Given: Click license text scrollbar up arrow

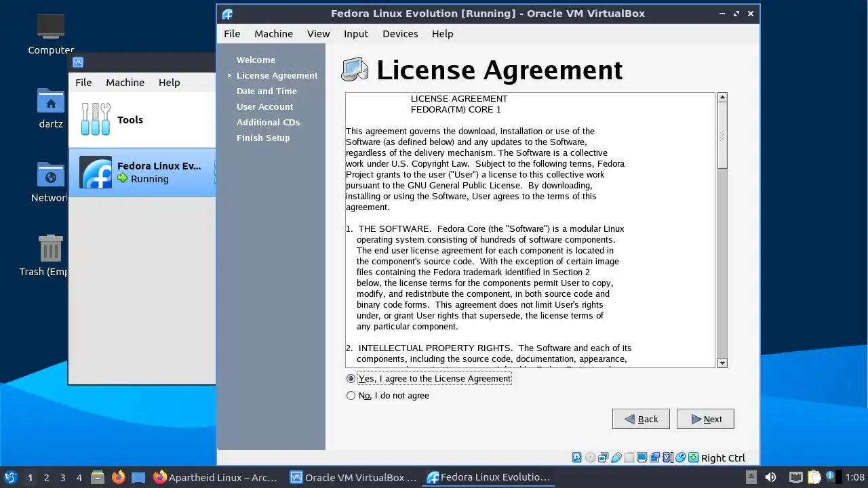Looking at the screenshot, I should [x=722, y=98].
